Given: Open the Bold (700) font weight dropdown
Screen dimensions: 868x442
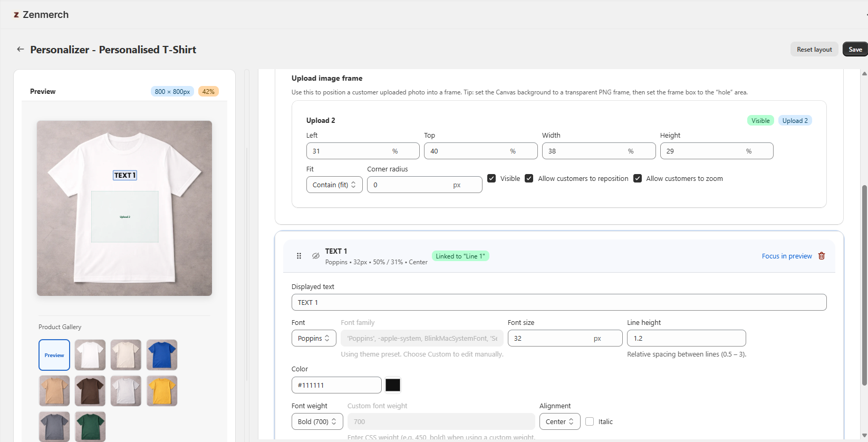Looking at the screenshot, I should (317, 421).
